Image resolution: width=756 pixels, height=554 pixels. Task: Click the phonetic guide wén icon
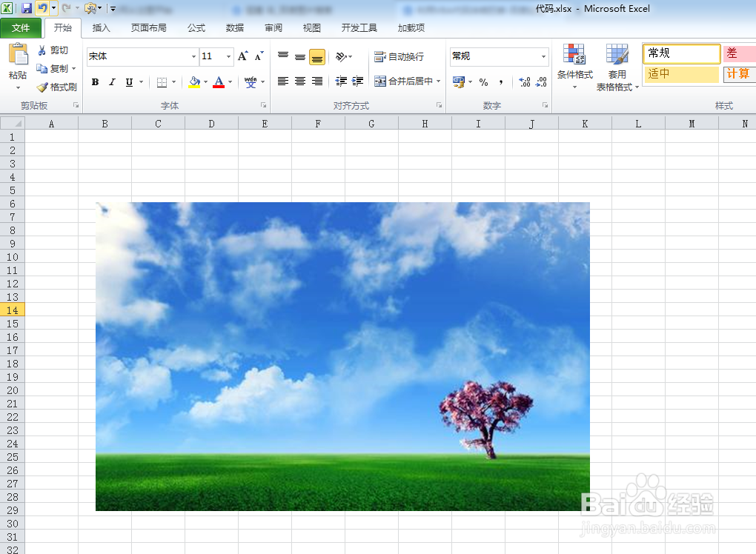coord(251,82)
